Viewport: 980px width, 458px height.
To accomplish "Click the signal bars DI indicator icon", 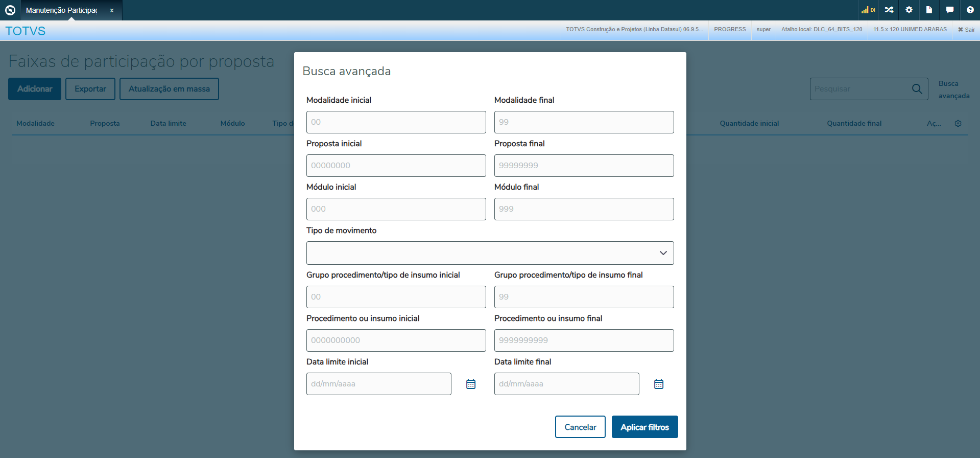I will [x=868, y=10].
